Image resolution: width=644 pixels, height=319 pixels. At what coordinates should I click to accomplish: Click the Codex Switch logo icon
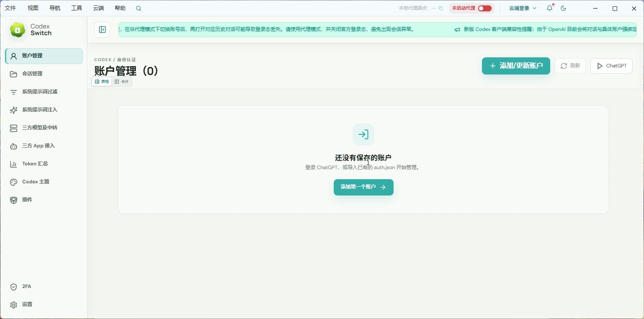(x=18, y=30)
